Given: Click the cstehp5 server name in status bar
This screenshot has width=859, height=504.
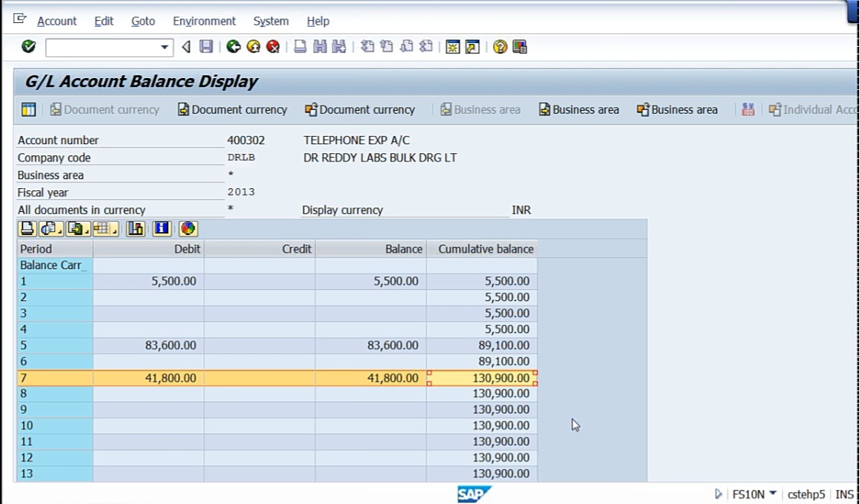Looking at the screenshot, I should pos(806,494).
